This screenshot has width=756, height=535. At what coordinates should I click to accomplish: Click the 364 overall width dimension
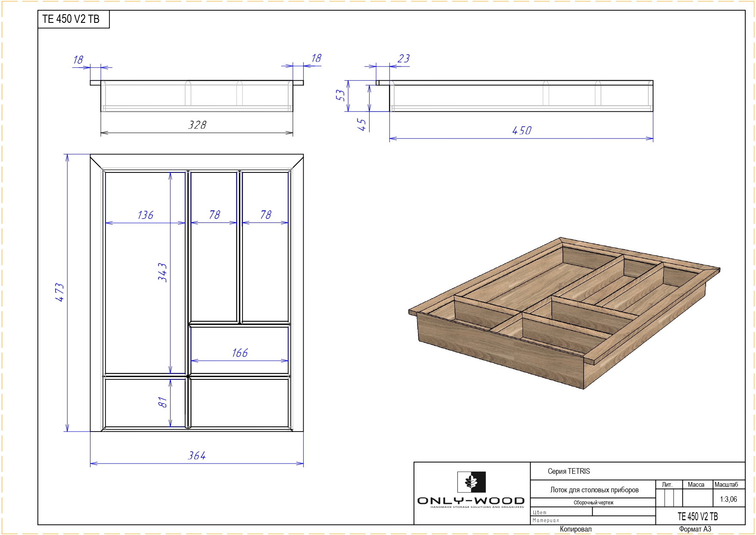pos(197,456)
